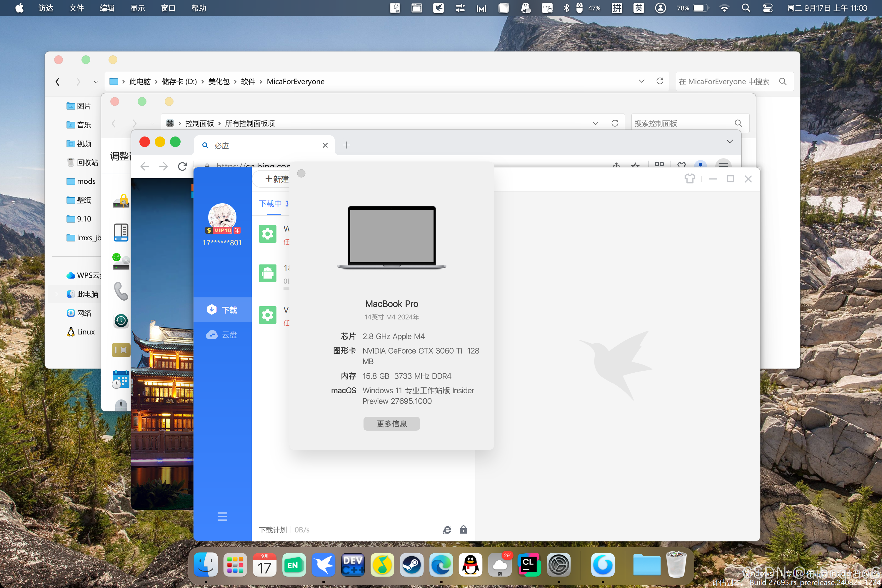Viewport: 882px width, 588px height.
Task: Open QQ Music from the dock
Action: pos(382,565)
